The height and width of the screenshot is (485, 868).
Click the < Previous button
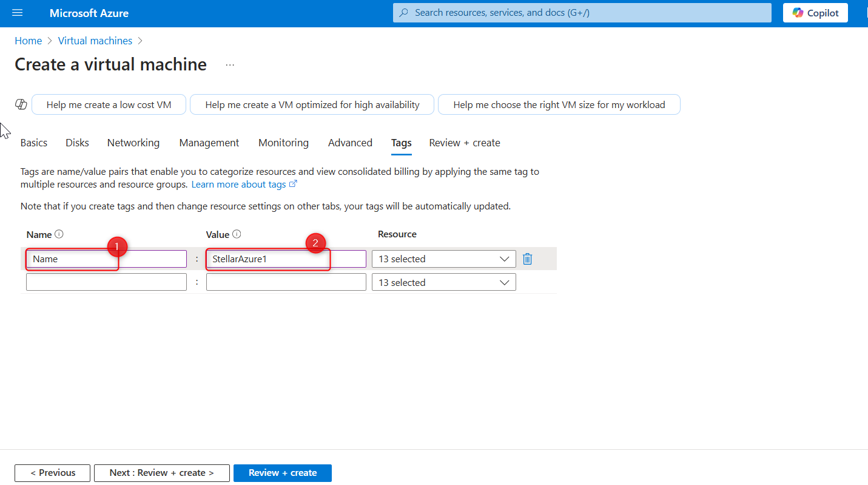tap(53, 473)
